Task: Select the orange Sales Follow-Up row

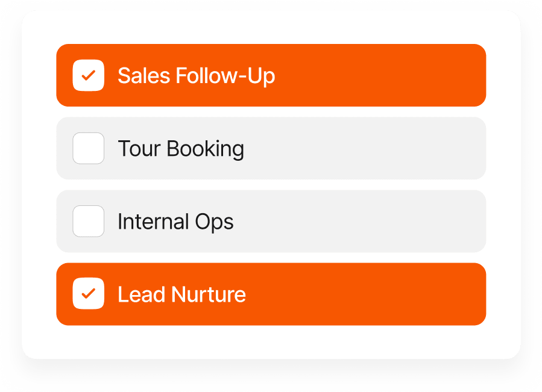Action: pyautogui.click(x=362, y=75)
